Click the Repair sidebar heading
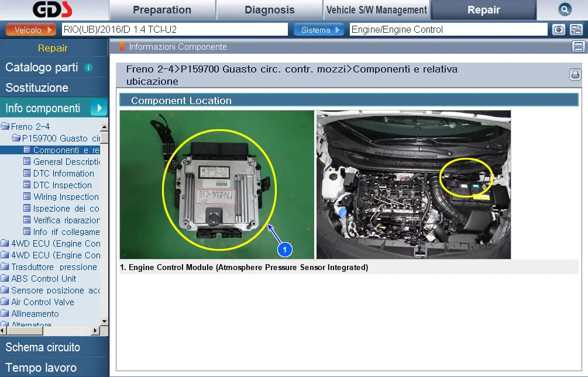 pyautogui.click(x=53, y=48)
